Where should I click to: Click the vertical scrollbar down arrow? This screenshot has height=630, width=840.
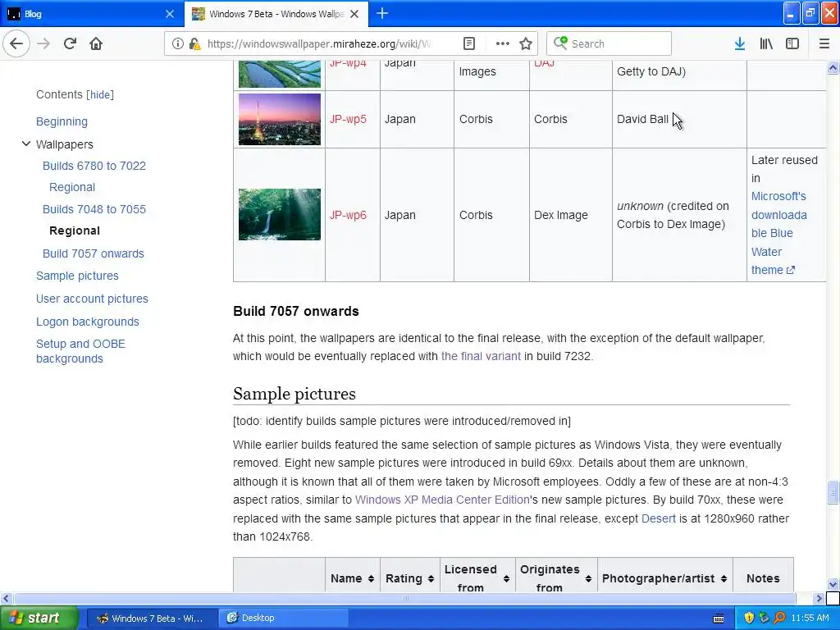[833, 584]
